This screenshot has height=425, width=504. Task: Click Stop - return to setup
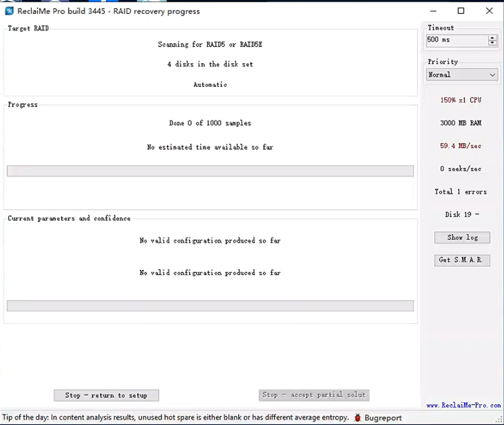(x=106, y=395)
